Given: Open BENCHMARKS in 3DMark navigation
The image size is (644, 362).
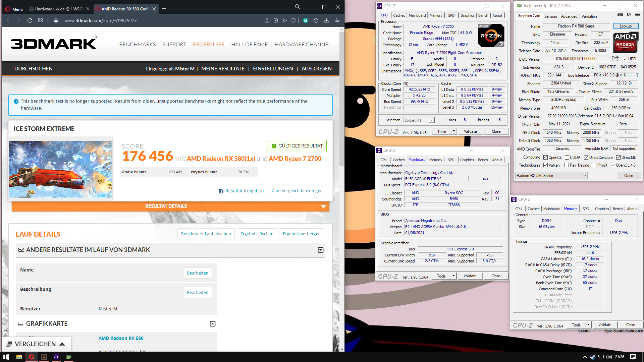Looking at the screenshot, I should (x=138, y=45).
